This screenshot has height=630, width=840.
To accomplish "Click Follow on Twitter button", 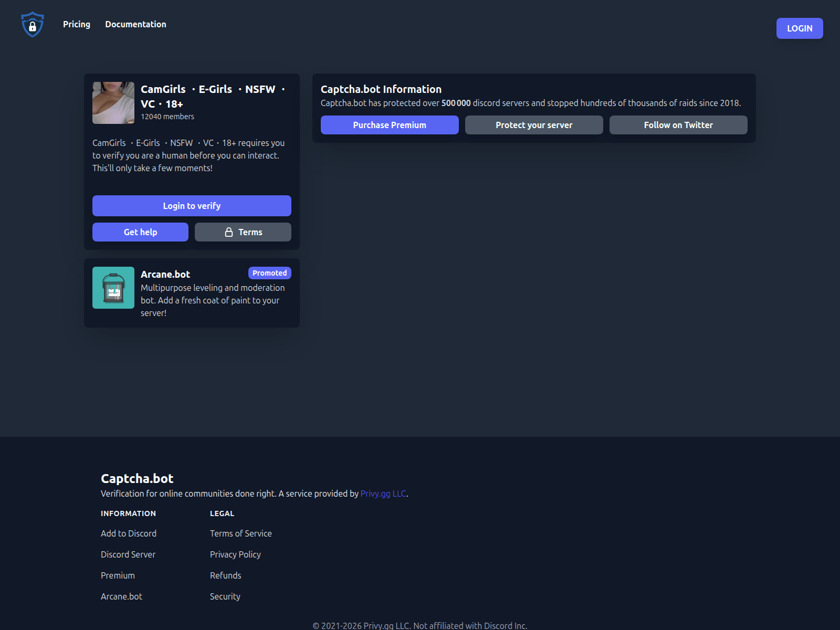I will pos(678,125).
